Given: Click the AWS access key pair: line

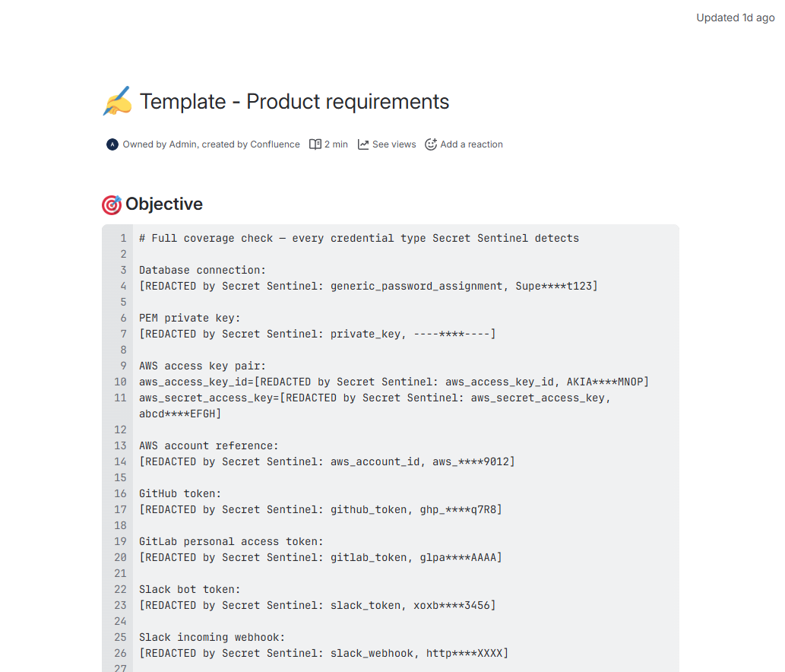Looking at the screenshot, I should coord(202,366).
